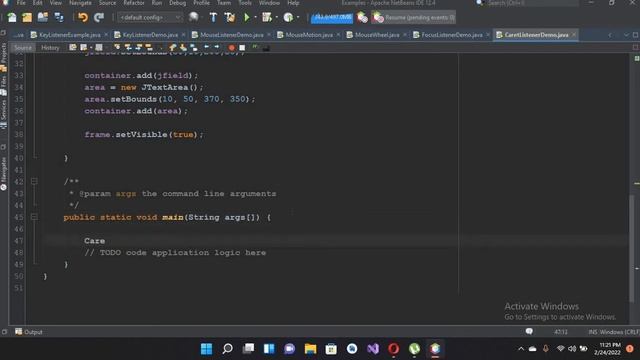Open Windows taskbar search
This screenshot has width=640, height=360.
pos(227,349)
